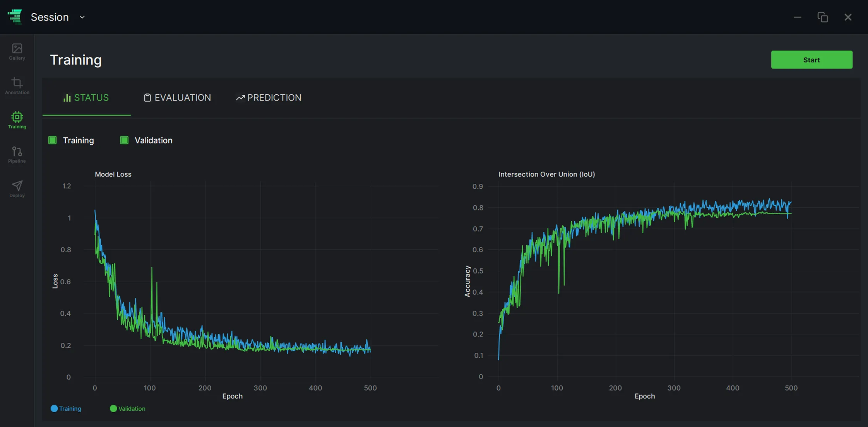
Task: Expand the Session dropdown chevron
Action: [x=82, y=17]
